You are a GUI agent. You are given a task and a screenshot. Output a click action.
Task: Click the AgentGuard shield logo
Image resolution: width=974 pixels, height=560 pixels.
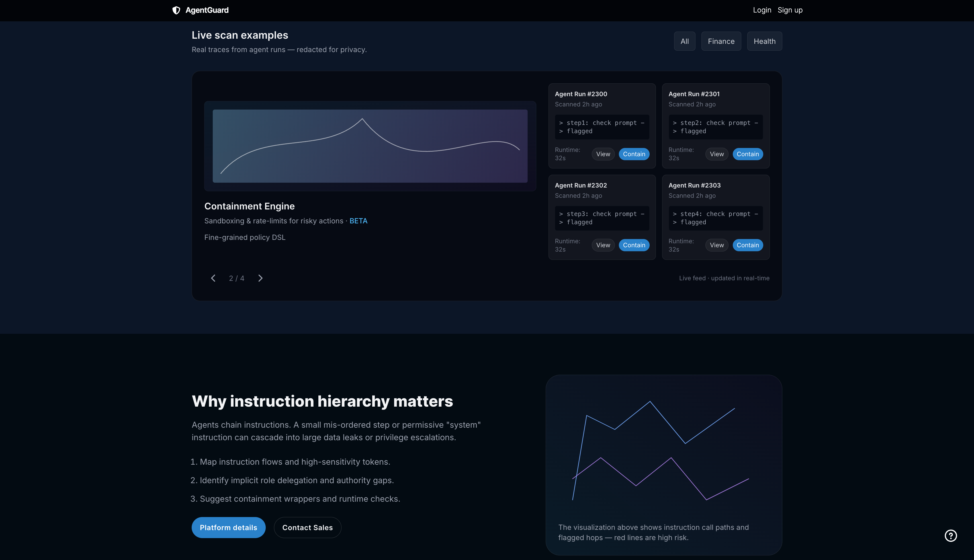[177, 10]
